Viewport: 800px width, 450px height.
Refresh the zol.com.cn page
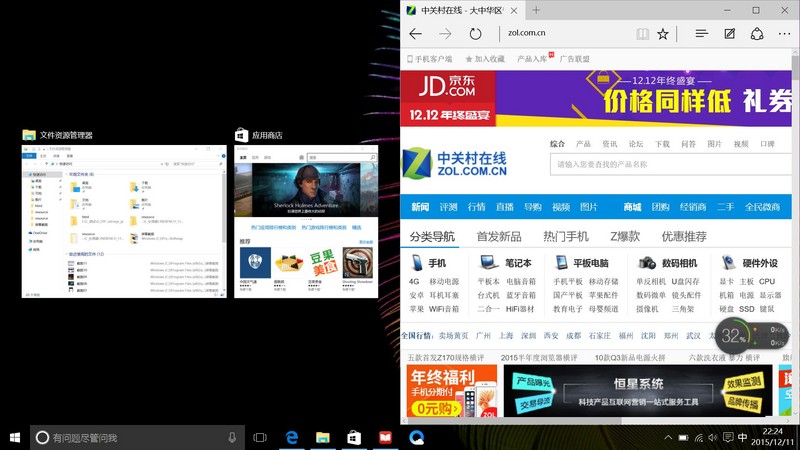tap(475, 34)
